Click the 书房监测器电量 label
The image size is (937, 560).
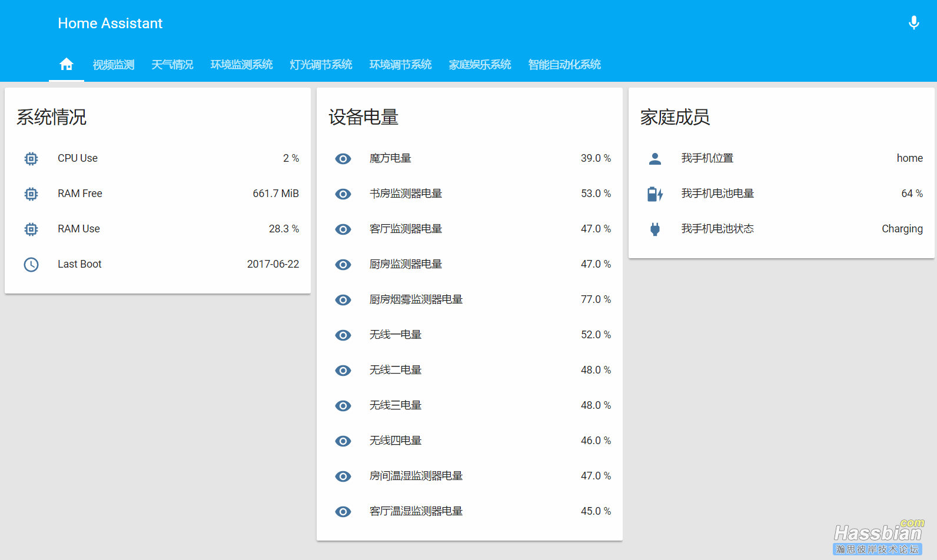tap(406, 194)
